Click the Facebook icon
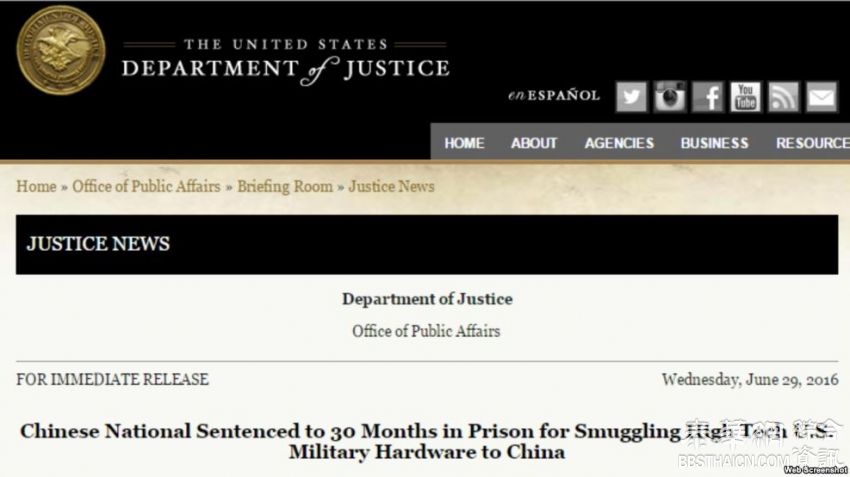This screenshot has width=850, height=477. coord(708,96)
